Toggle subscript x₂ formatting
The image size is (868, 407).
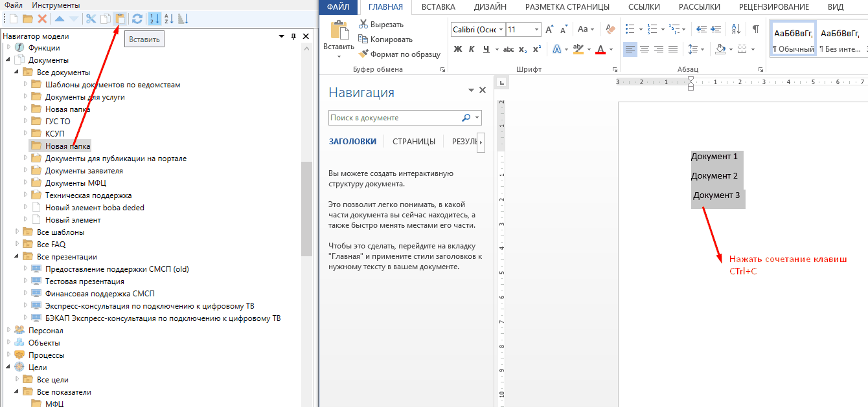tap(523, 49)
